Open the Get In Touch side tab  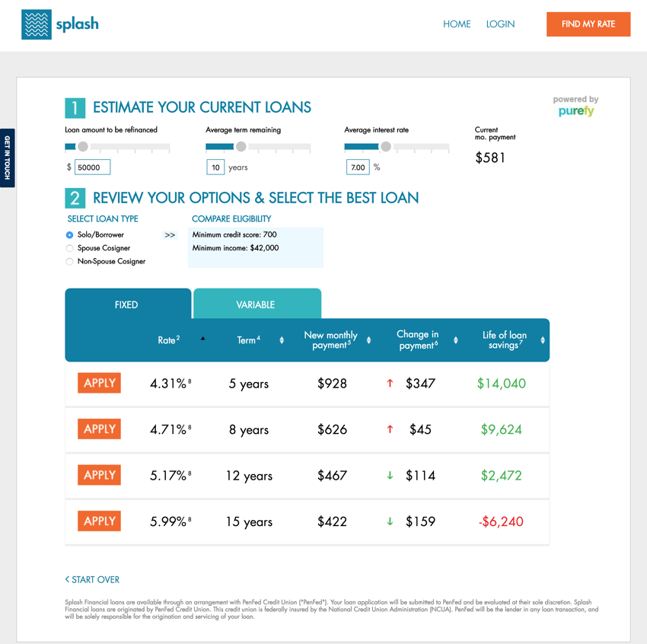coord(7,158)
